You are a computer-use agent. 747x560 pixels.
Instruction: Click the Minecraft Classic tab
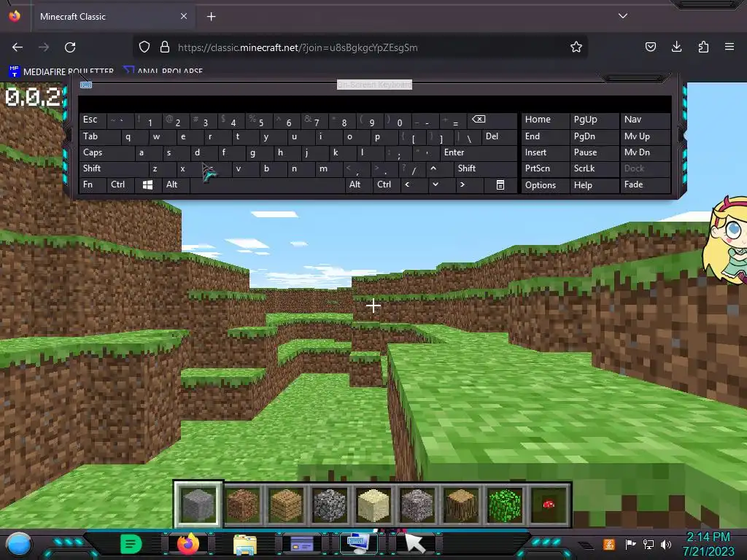[112, 17]
